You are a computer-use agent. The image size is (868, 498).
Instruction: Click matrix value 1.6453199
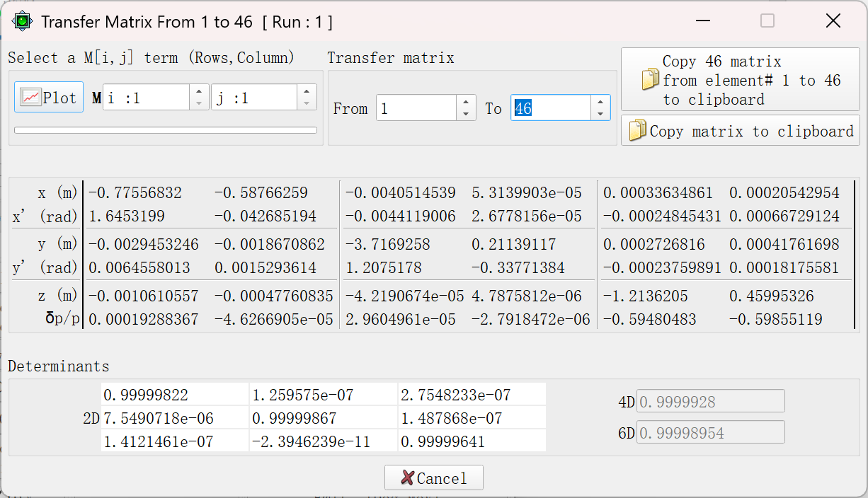[x=126, y=216]
